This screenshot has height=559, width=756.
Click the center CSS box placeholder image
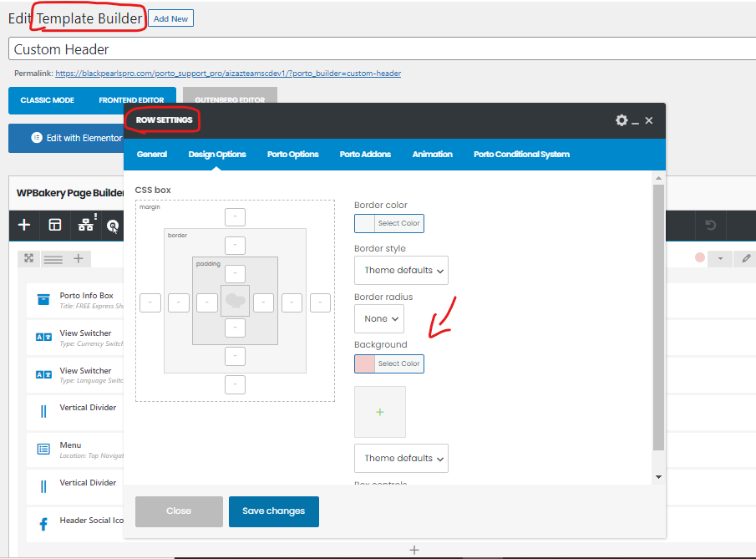pos(235,301)
